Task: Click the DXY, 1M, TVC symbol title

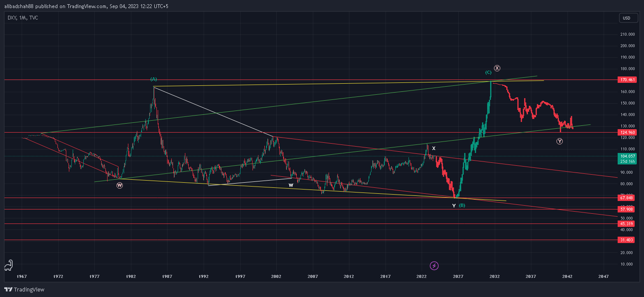Action: coord(23,18)
